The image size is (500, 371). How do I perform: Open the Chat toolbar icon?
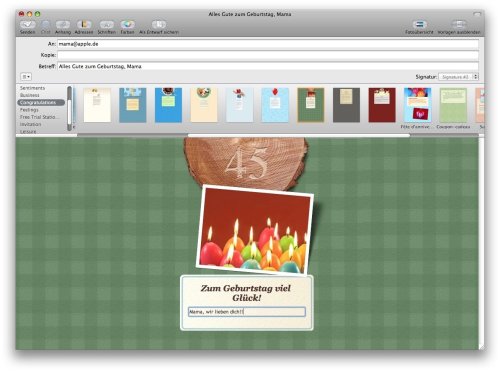[45, 27]
